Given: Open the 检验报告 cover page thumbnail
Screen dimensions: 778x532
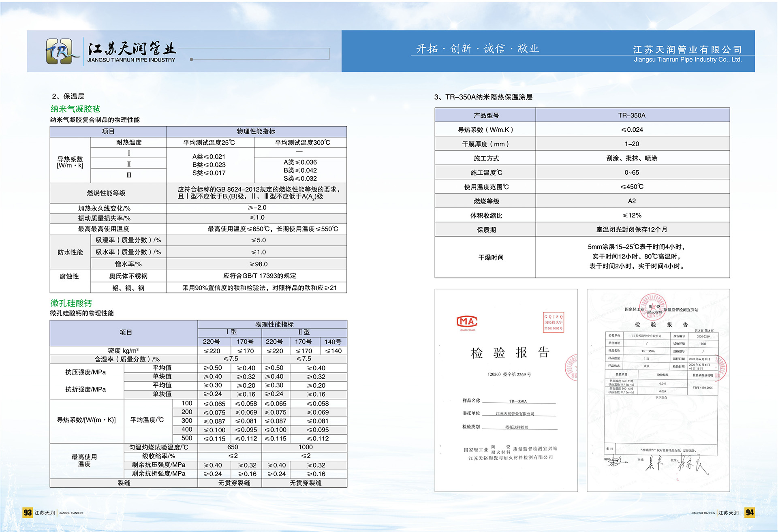Looking at the screenshot, I should [x=506, y=390].
